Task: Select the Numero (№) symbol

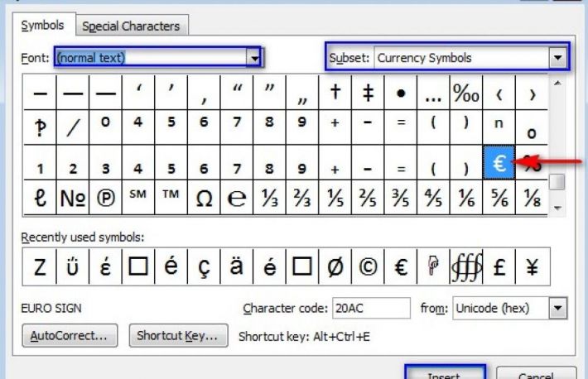Action: 72,198
